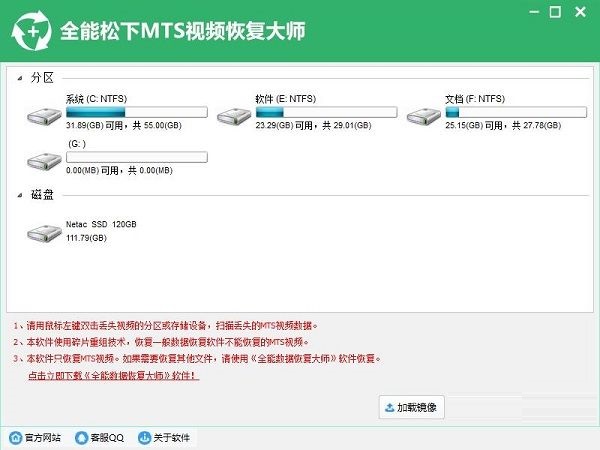Minimize the window
Image resolution: width=600 pixels, height=450 pixels.
click(534, 12)
